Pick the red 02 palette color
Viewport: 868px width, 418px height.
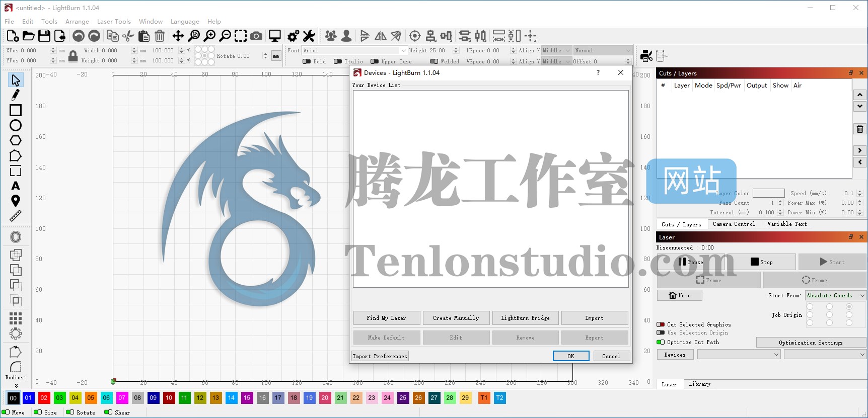point(44,398)
